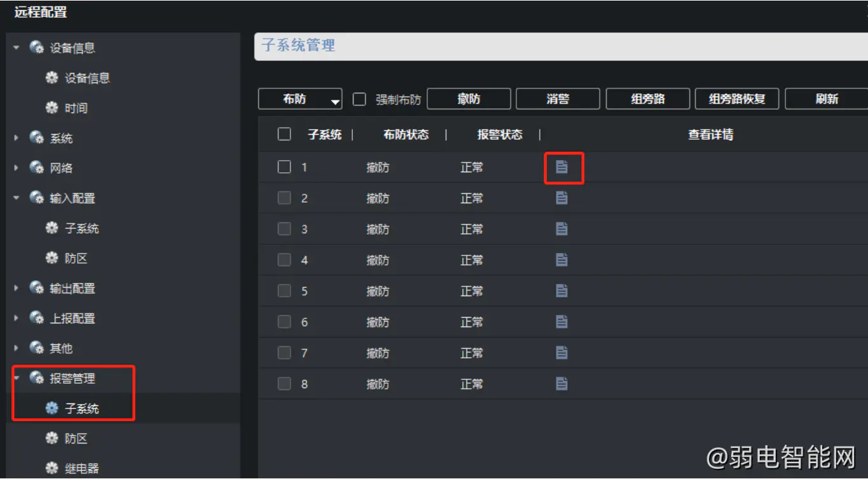The image size is (868, 479).
Task: Collapse the 报警管理 tree group
Action: point(17,378)
